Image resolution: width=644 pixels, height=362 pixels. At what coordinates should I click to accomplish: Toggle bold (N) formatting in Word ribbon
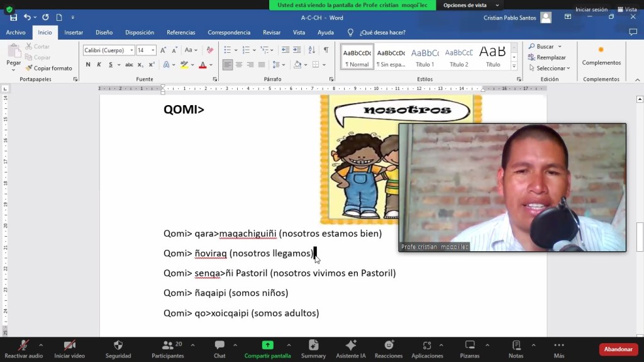click(88, 65)
